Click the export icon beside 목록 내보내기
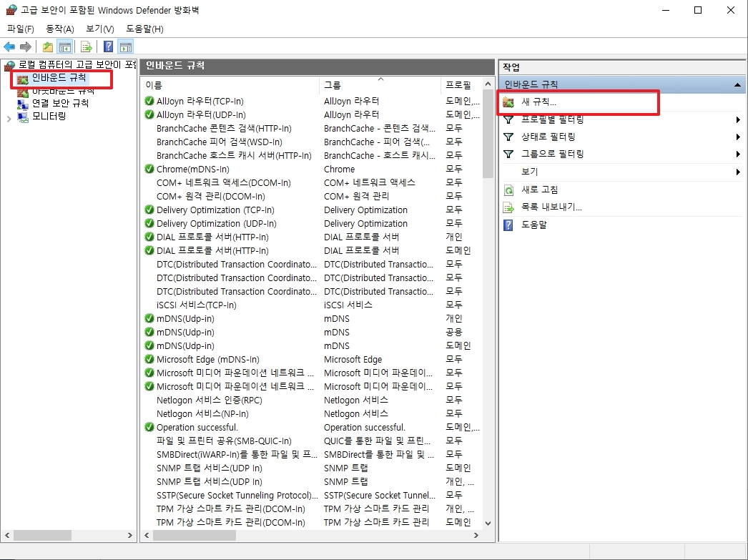This screenshot has width=748, height=560. click(x=508, y=207)
